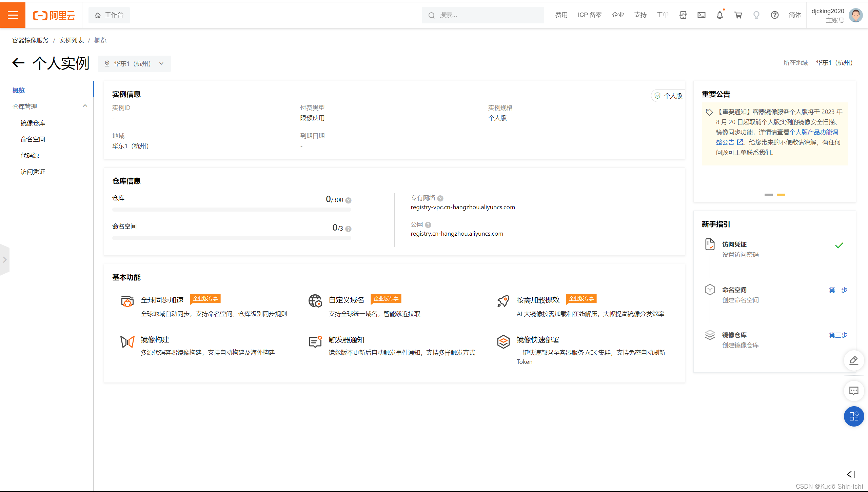Switch to the yellow announcement carousel indicator
Viewport: 868px width, 492px height.
(781, 195)
